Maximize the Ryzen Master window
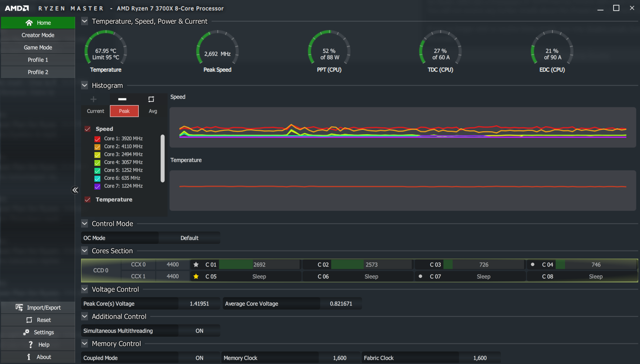This screenshot has height=364, width=640. click(616, 8)
